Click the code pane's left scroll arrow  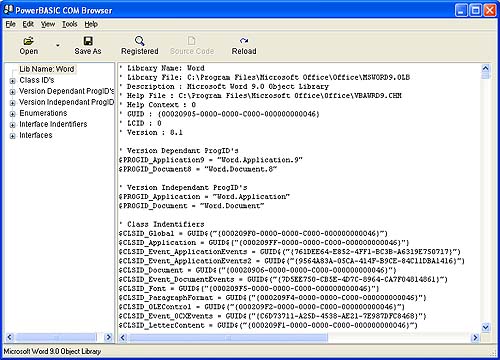123,338
